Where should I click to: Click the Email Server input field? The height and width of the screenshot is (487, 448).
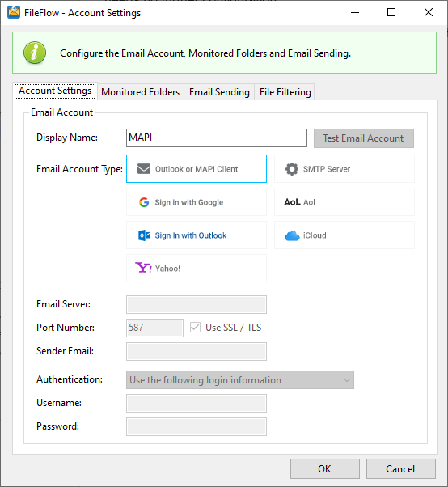(197, 304)
